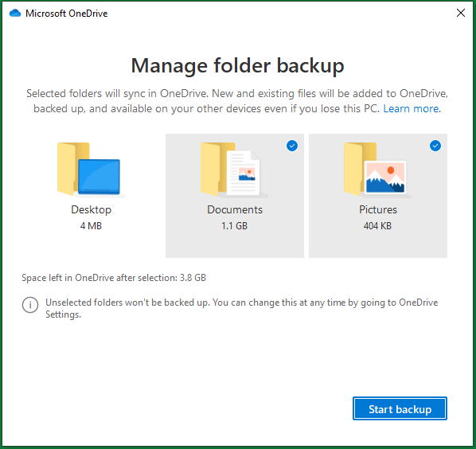This screenshot has height=449, width=476.
Task: Click the Microsoft OneDrive title text
Action: (x=67, y=14)
